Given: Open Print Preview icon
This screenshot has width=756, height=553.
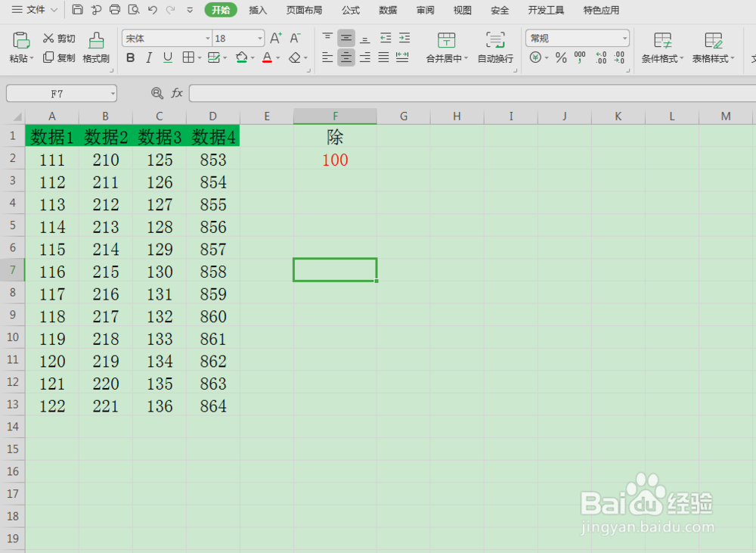Looking at the screenshot, I should click(134, 10).
